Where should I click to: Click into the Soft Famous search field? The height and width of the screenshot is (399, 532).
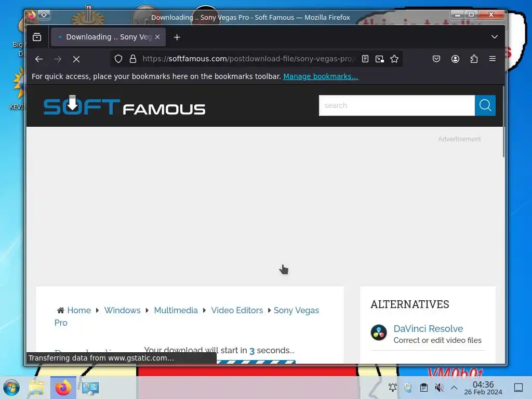point(396,105)
